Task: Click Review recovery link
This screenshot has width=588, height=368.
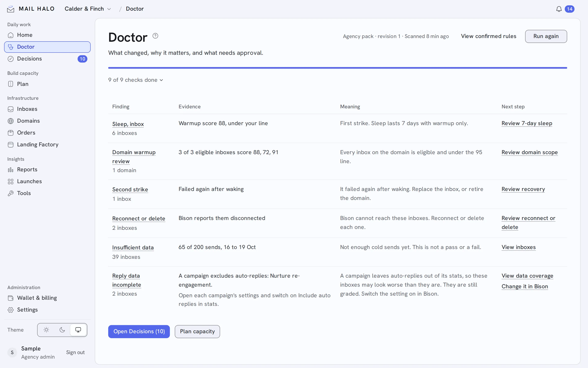Action: (523, 189)
